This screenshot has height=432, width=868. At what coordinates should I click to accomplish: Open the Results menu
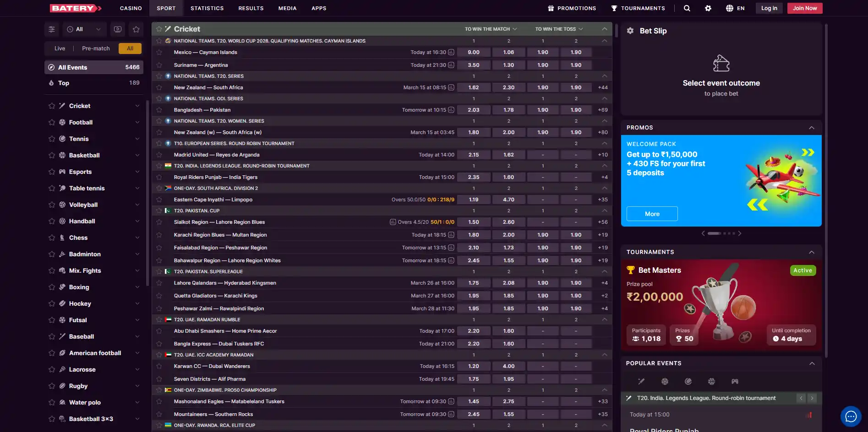click(251, 8)
